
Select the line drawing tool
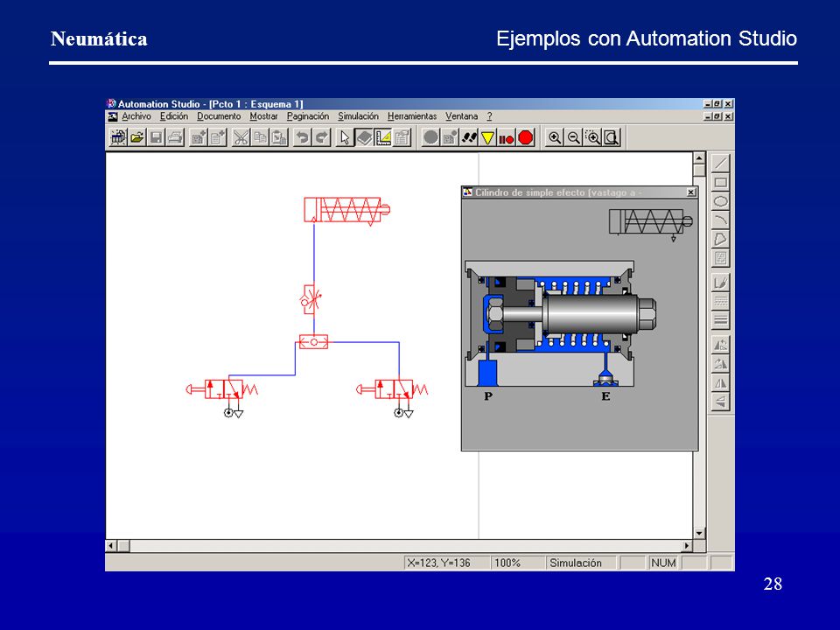tap(721, 164)
